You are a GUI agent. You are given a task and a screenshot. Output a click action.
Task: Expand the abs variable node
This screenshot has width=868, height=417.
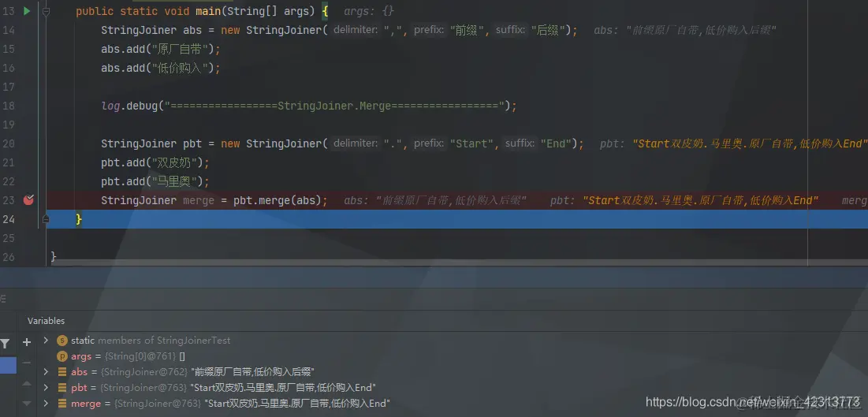tap(46, 371)
